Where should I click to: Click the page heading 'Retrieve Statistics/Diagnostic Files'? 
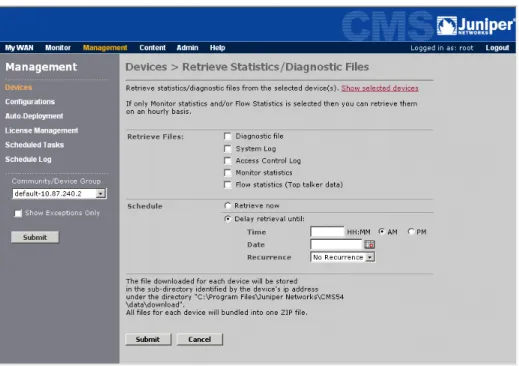[275, 67]
